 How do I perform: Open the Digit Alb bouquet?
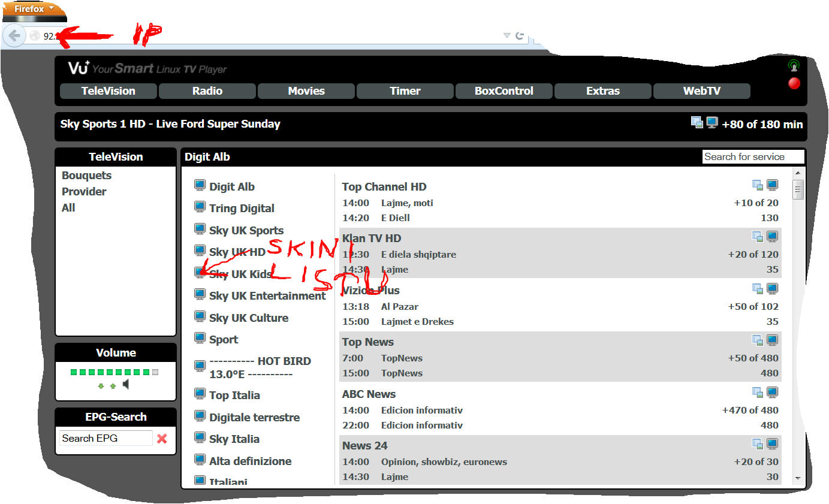pos(232,187)
